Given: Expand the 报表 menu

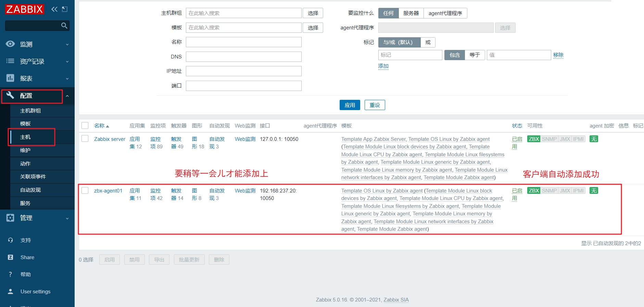Looking at the screenshot, I should 67,79.
